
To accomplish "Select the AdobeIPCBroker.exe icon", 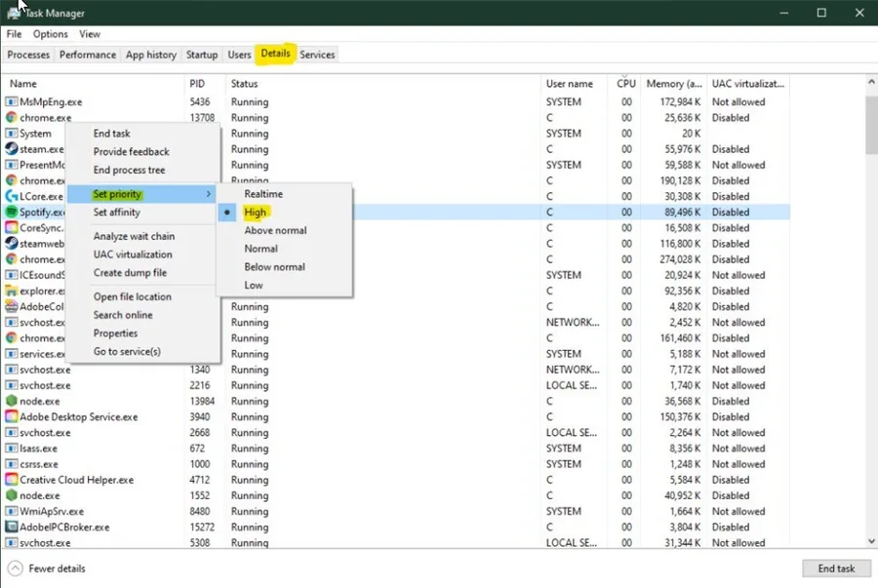I will coord(11,527).
